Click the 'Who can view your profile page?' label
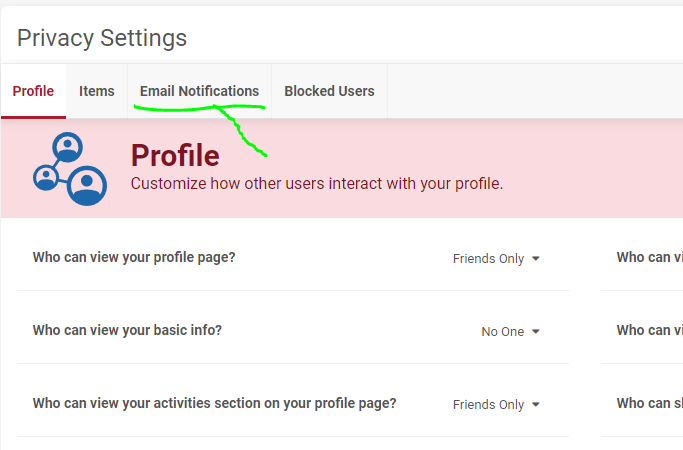Screen dimensions: 683x450 click(x=134, y=257)
